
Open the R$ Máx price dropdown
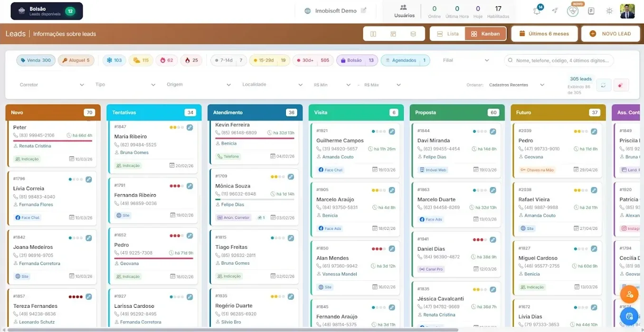point(382,85)
